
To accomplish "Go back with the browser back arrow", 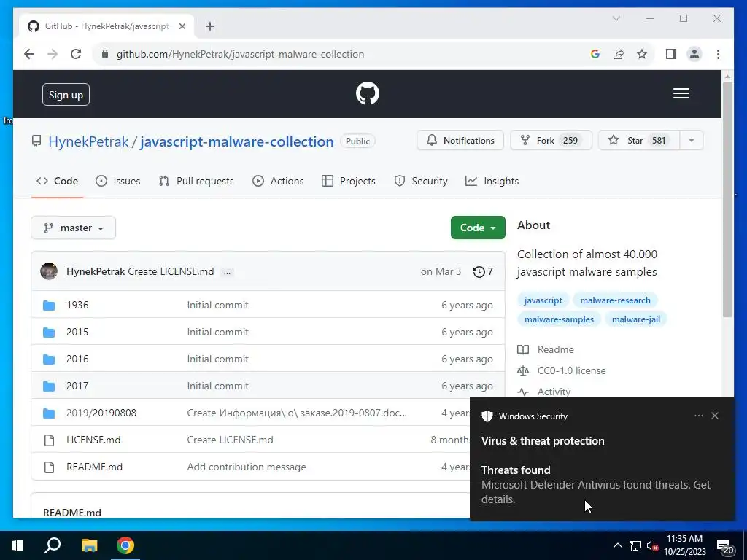I will point(29,54).
